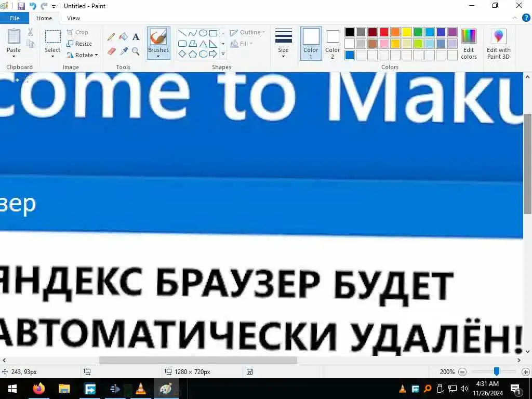The width and height of the screenshot is (532, 399).
Task: Open Edit with Paint 3D
Action: 498,44
